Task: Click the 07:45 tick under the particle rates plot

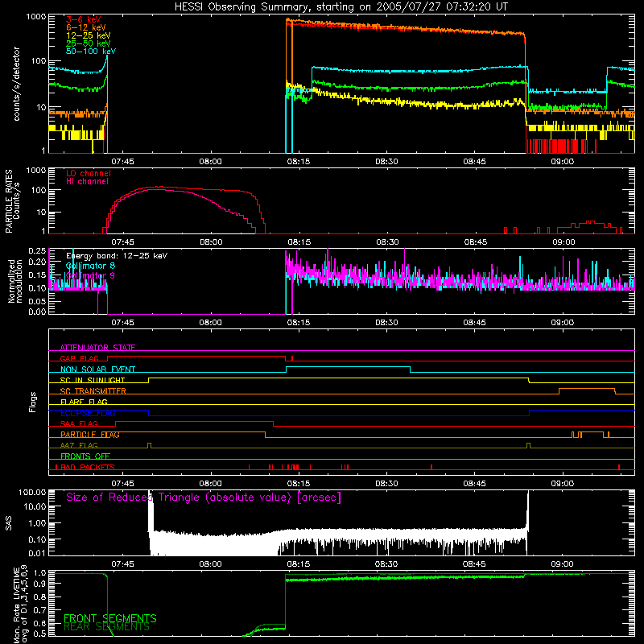Action: coord(123,242)
